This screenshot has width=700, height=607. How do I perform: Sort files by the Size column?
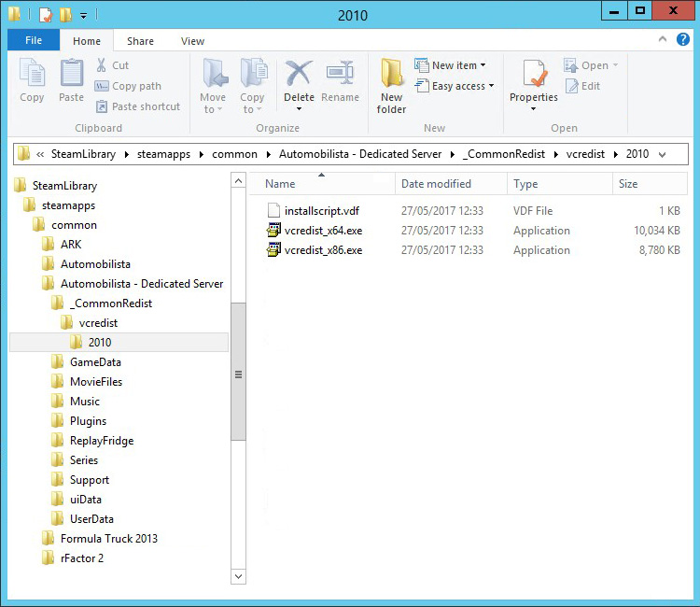point(650,184)
